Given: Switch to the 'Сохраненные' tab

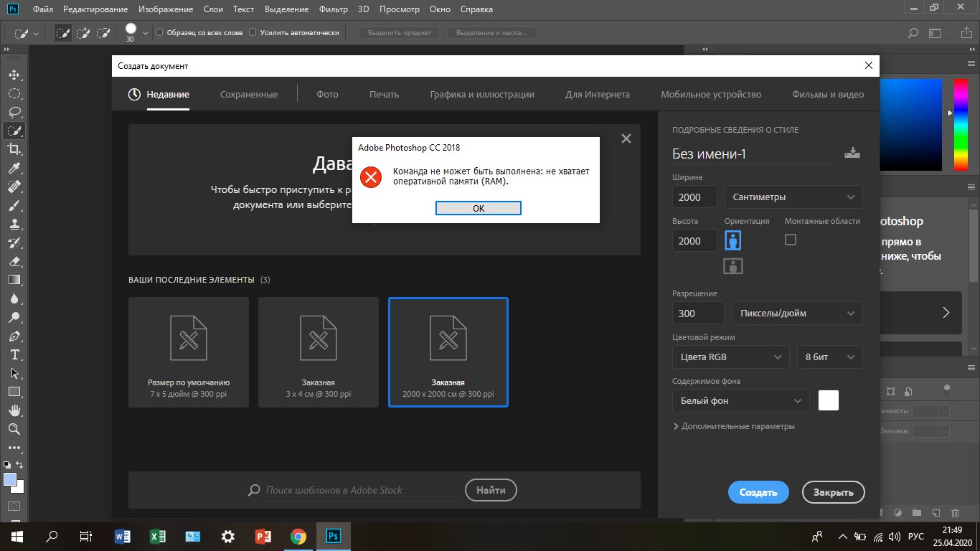Looking at the screenshot, I should (249, 94).
